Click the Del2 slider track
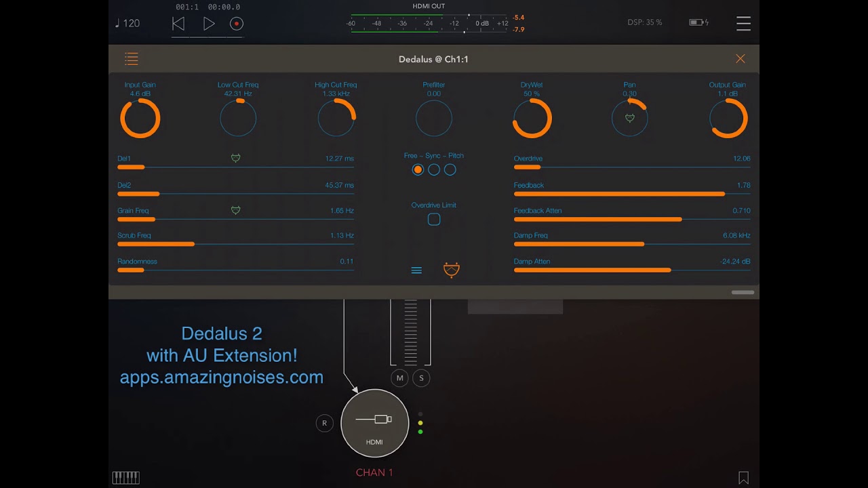 pyautogui.click(x=235, y=194)
